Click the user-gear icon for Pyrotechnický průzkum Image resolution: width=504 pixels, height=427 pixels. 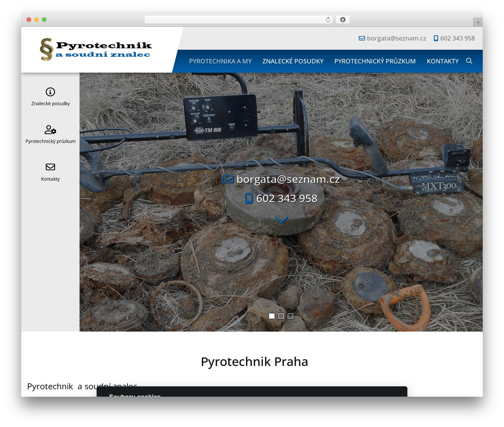(50, 130)
